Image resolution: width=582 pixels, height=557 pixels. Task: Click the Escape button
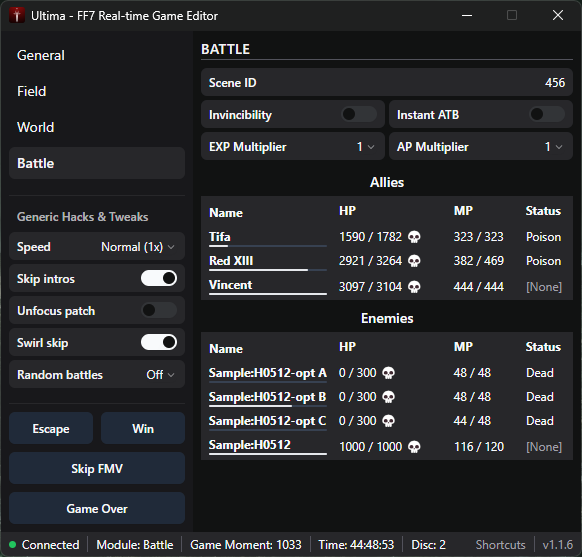click(x=51, y=428)
